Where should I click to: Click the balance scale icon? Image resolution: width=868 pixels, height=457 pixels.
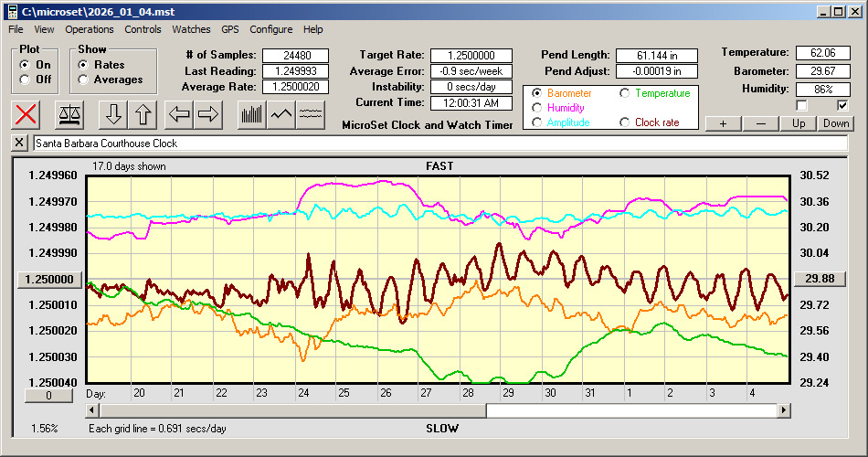pyautogui.click(x=69, y=114)
